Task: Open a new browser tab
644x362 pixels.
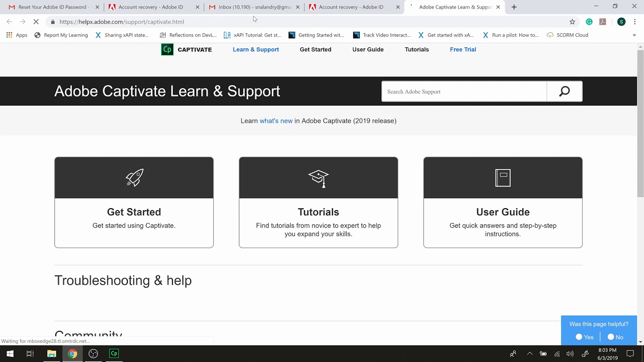Action: 514,7
